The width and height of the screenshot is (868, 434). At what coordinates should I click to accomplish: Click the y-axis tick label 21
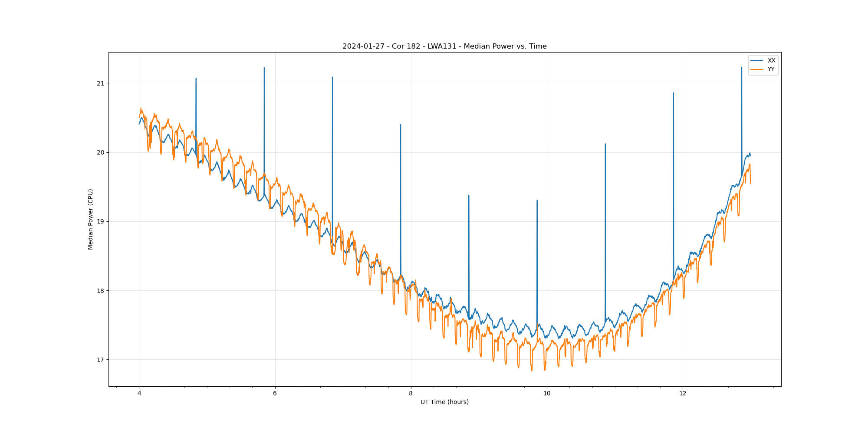click(101, 83)
